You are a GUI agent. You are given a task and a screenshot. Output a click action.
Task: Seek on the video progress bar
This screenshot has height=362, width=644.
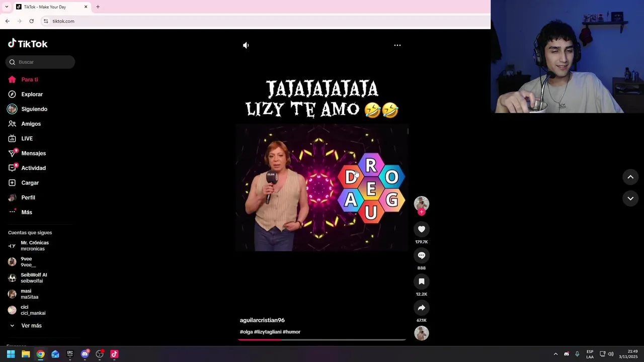pos(322,339)
